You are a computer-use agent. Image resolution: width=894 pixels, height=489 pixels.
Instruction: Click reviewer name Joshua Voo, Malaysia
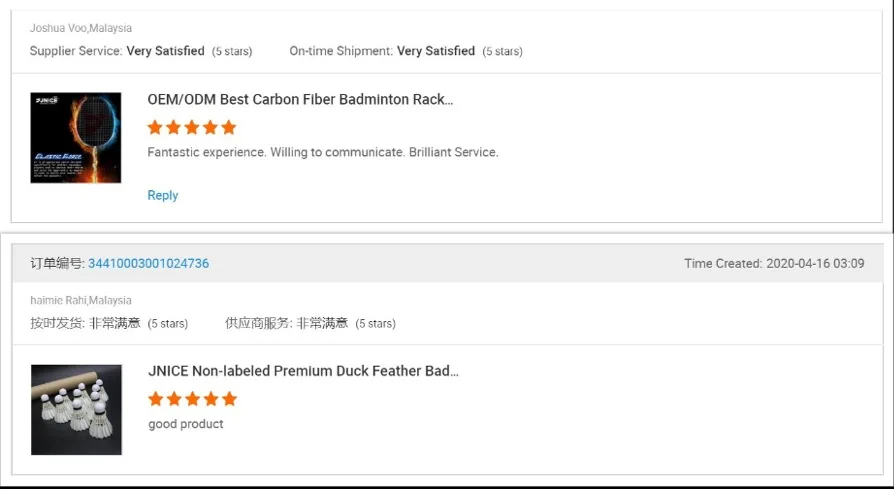coord(80,28)
